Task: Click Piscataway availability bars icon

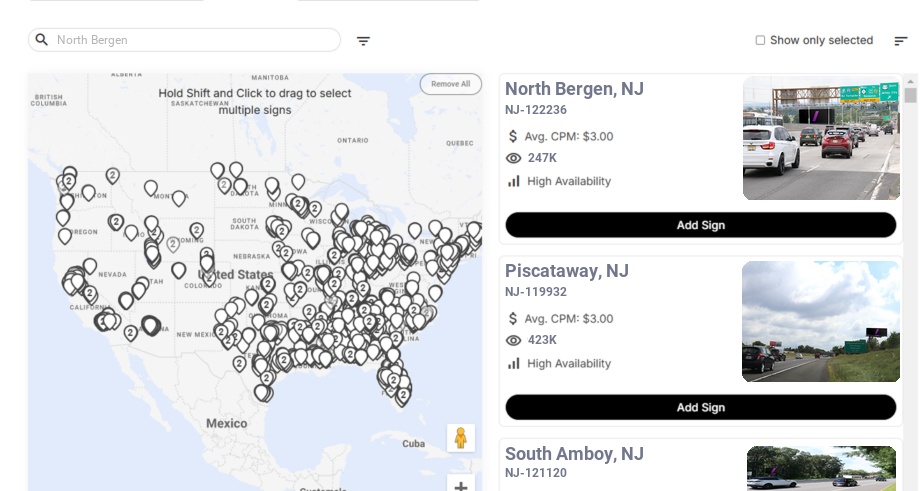Action: [514, 363]
